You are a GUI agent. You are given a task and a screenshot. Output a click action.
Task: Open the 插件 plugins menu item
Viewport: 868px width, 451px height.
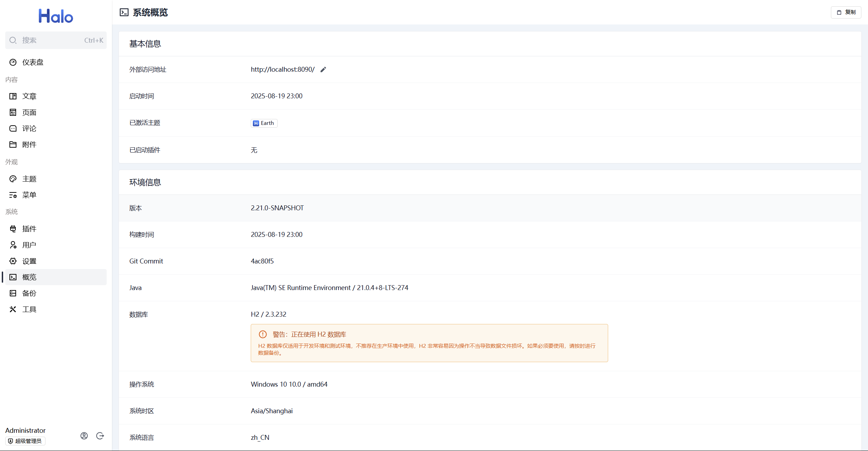[29, 229]
